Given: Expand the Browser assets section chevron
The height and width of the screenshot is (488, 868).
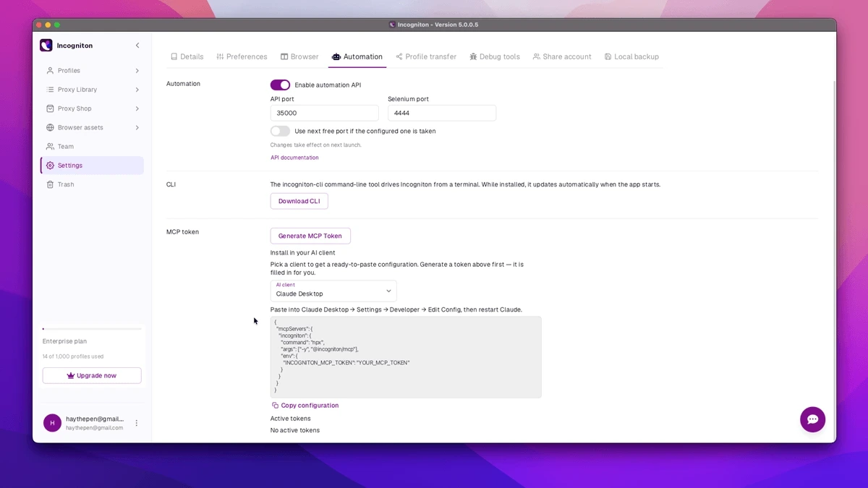Looking at the screenshot, I should (137, 127).
